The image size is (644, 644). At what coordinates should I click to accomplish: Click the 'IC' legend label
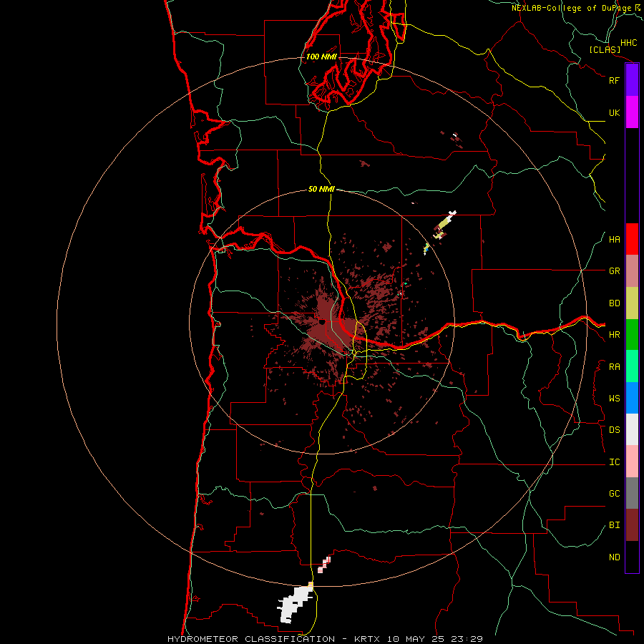[614, 462]
